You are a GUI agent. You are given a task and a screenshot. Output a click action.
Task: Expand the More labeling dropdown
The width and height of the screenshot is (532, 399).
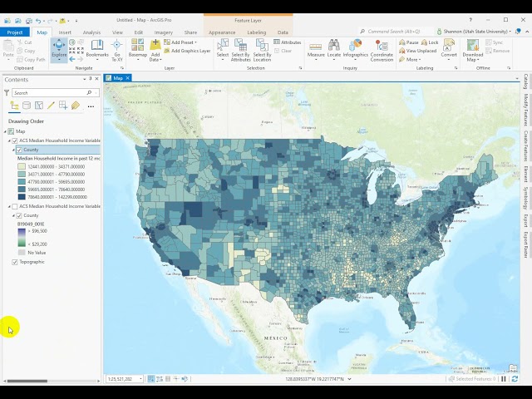410,59
